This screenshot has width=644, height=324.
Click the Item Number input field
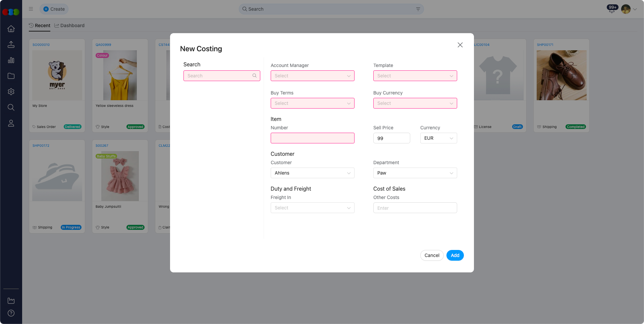click(312, 138)
